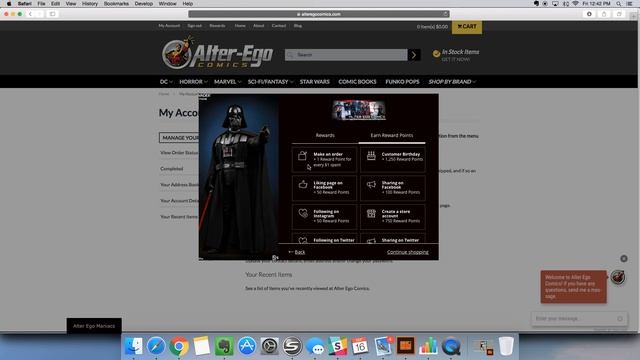This screenshot has width=640, height=360.
Task: Open the Blog link in top bar
Action: (x=298, y=26)
